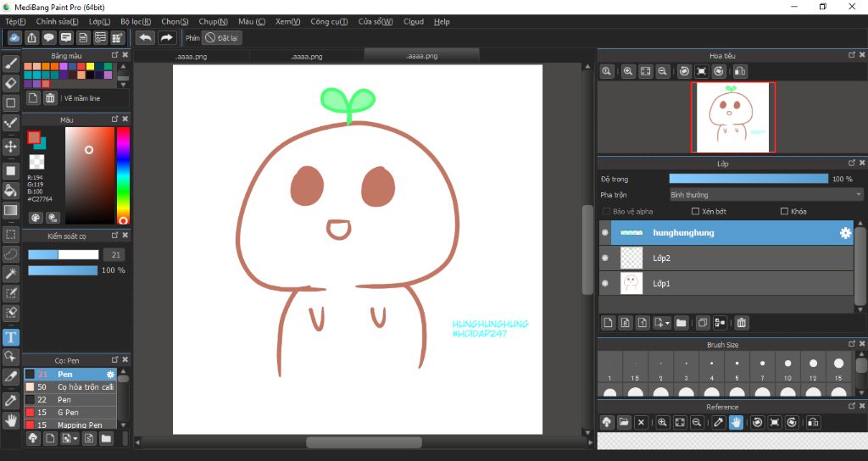868x461 pixels.
Task: Enable the Khóa checkbox
Action: 784,211
